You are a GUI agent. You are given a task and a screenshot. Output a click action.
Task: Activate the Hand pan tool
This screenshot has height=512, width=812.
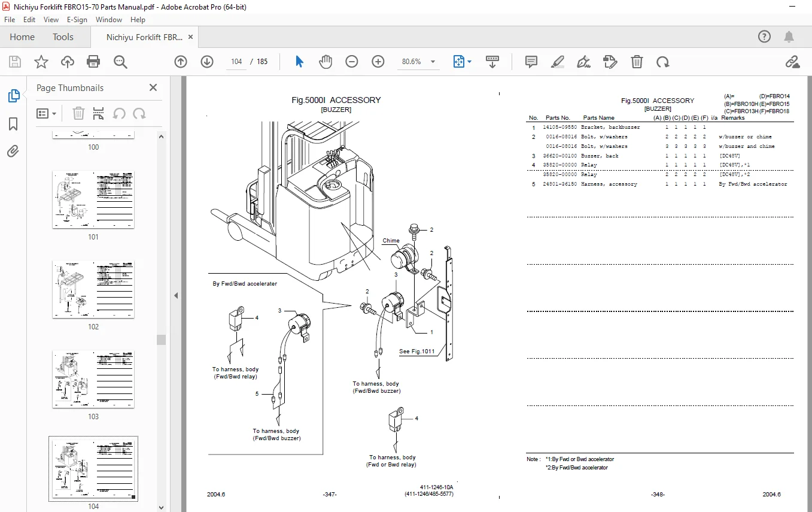[x=326, y=62]
